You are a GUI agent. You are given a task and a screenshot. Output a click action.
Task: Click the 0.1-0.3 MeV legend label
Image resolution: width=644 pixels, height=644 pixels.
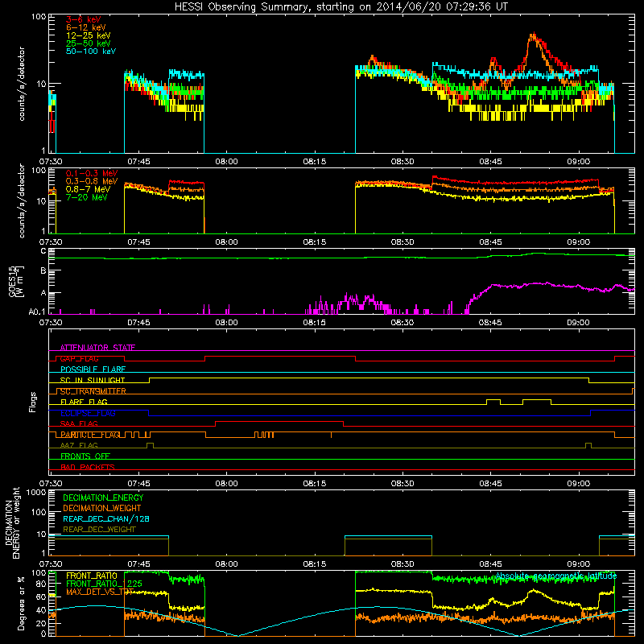pos(91,173)
